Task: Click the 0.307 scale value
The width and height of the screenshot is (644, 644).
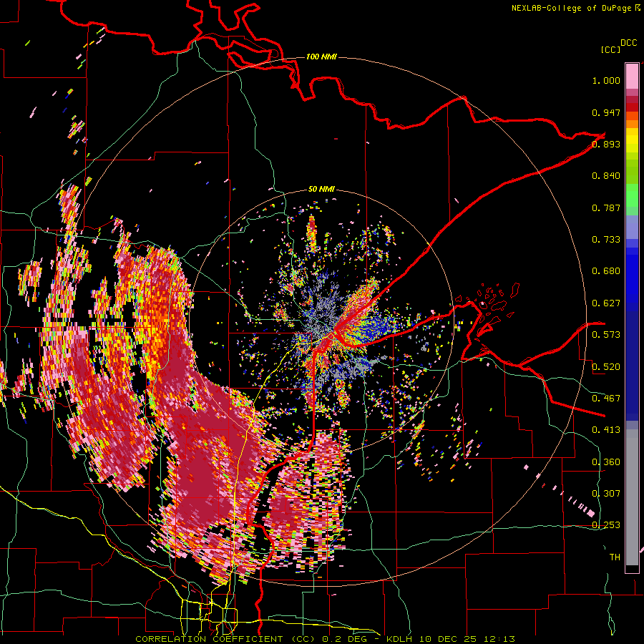Action: click(x=606, y=494)
